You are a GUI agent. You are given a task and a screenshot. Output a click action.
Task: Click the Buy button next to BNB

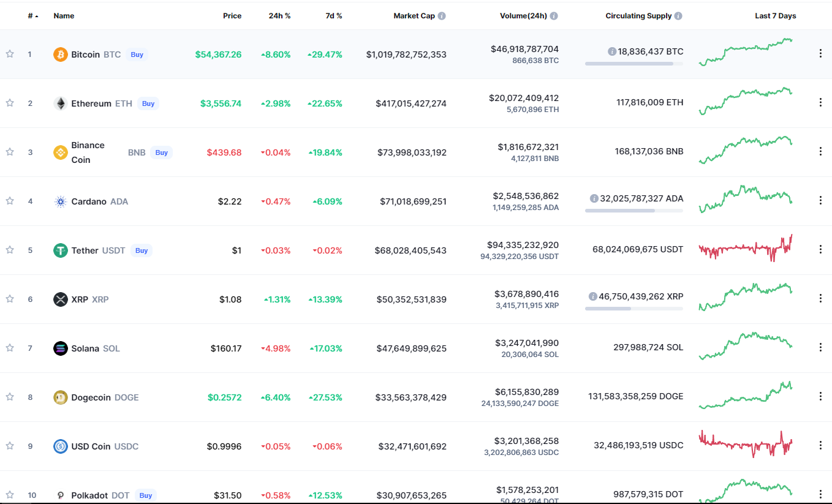[162, 152]
